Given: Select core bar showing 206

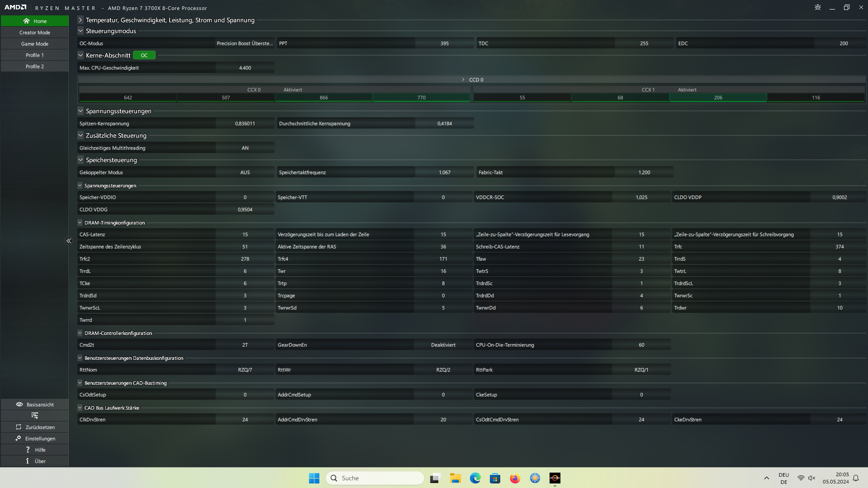Looking at the screenshot, I should (718, 98).
